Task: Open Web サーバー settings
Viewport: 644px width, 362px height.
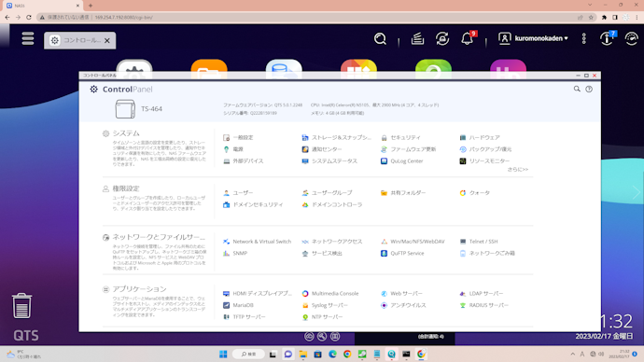Action: click(x=401, y=294)
